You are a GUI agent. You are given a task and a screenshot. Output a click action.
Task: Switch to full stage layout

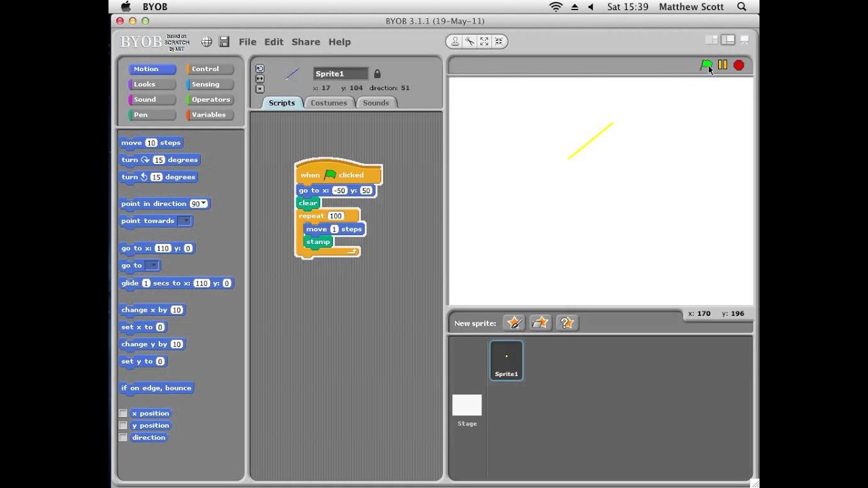click(728, 40)
